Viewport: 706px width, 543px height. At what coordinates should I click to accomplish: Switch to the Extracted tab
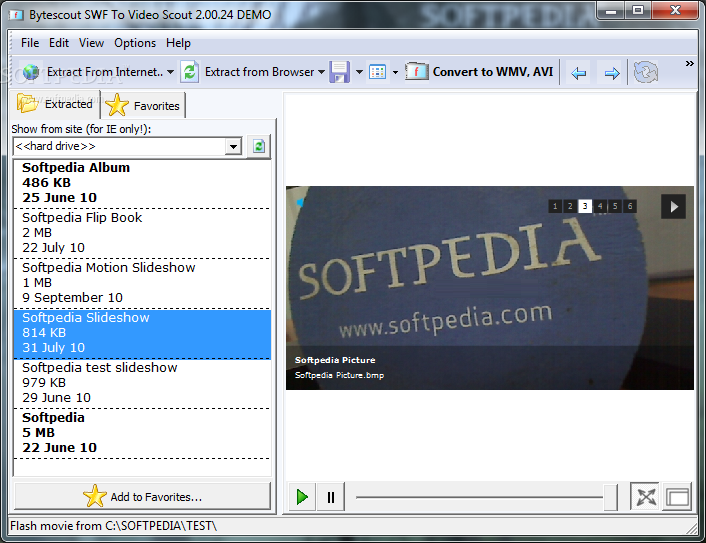[55, 104]
